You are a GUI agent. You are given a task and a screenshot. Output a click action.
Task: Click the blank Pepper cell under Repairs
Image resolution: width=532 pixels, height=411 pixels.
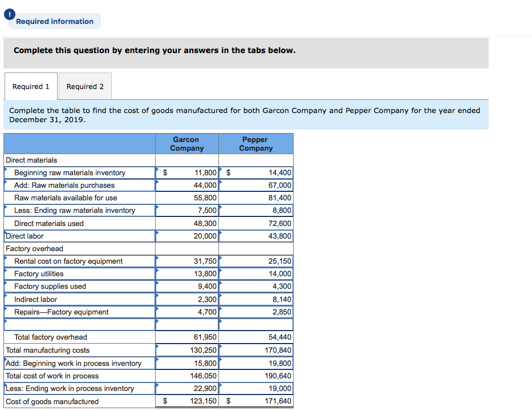(256, 324)
